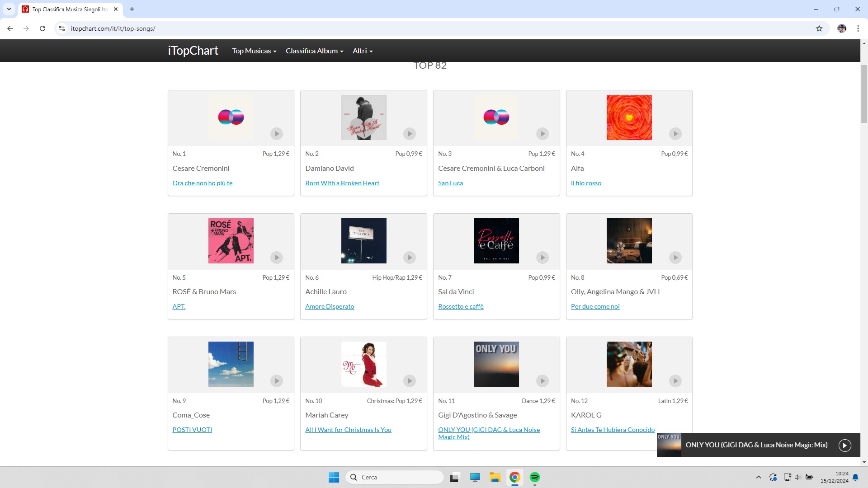Click il filo rosso album cover
The height and width of the screenshot is (488, 868).
tap(629, 117)
